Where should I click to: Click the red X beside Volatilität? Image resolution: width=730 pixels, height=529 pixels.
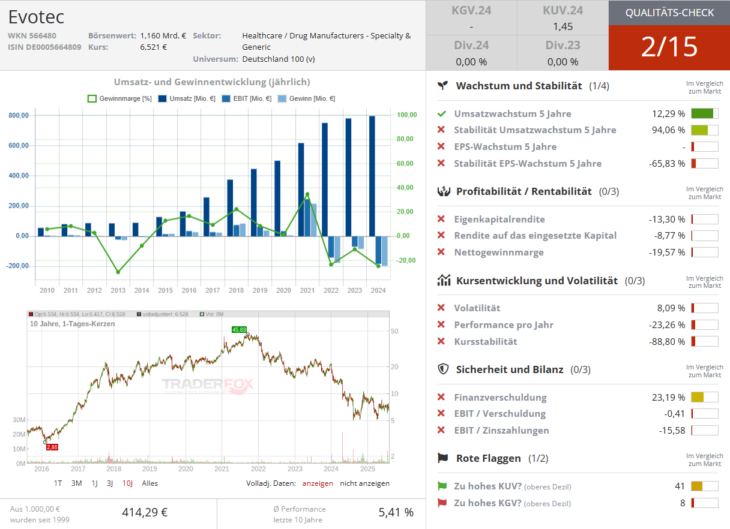tap(441, 307)
